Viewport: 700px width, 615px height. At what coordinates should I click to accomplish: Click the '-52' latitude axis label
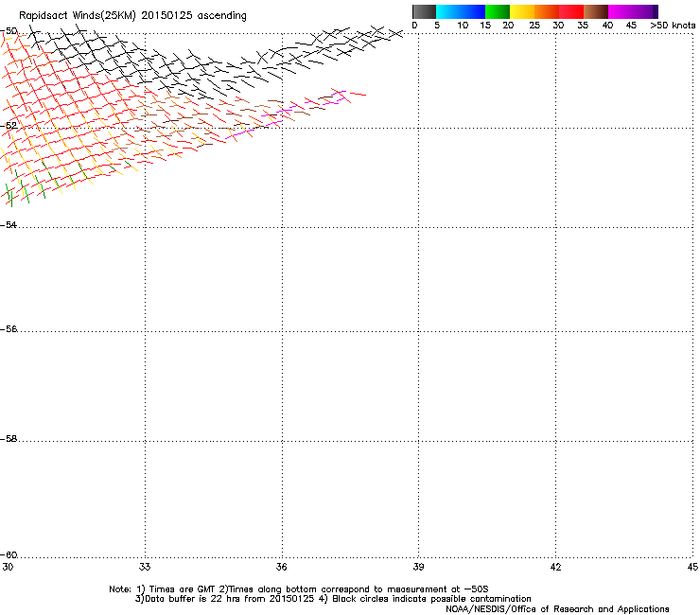pyautogui.click(x=9, y=126)
